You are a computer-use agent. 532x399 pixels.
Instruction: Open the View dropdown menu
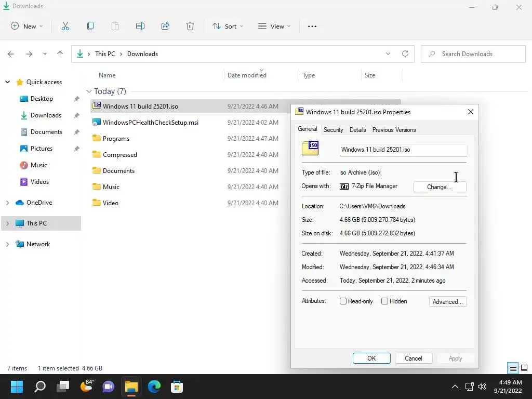click(x=274, y=26)
